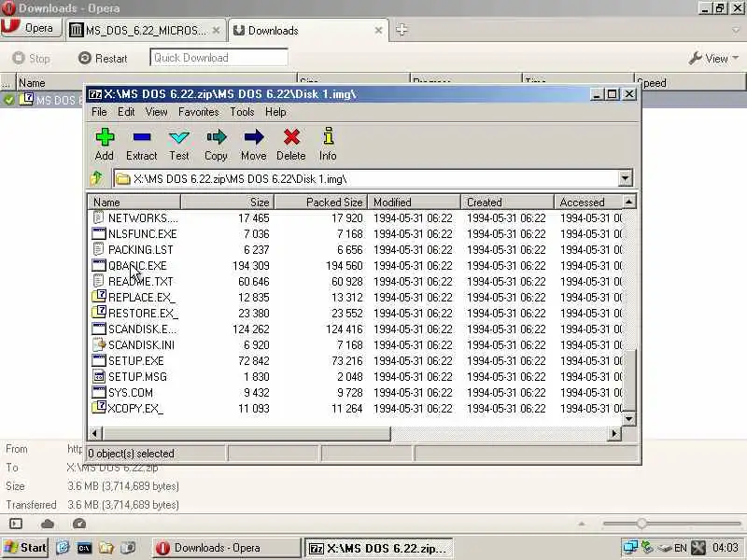Select the PACKING.LST row
747x560 pixels.
[357, 249]
